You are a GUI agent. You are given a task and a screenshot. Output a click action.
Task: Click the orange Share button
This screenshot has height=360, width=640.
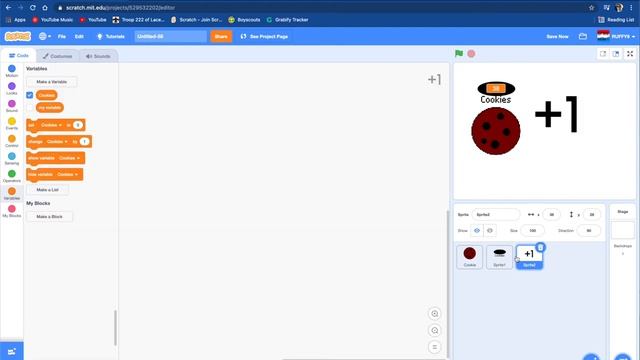[221, 36]
